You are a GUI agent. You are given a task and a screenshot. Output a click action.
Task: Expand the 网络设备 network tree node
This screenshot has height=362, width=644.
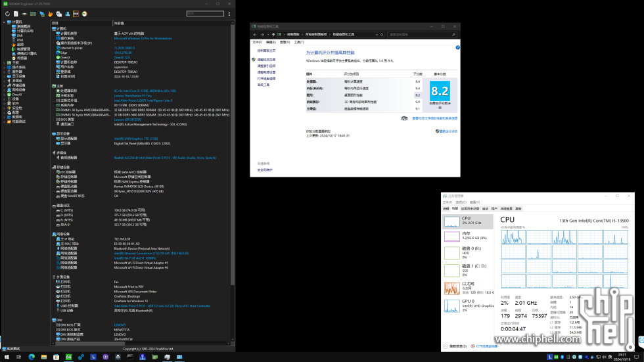tap(4, 90)
